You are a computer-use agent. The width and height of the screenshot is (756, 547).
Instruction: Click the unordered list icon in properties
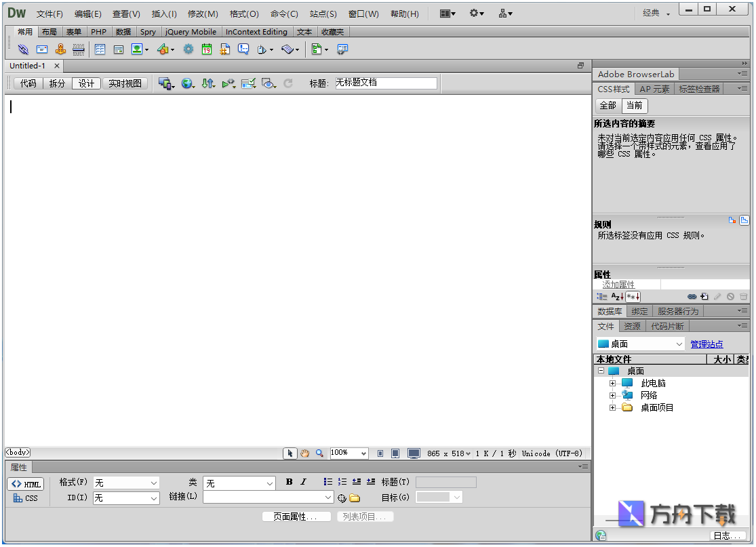[x=328, y=482]
